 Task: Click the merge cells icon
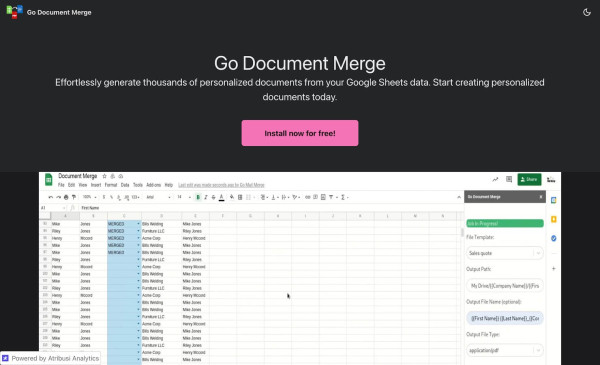click(x=249, y=197)
